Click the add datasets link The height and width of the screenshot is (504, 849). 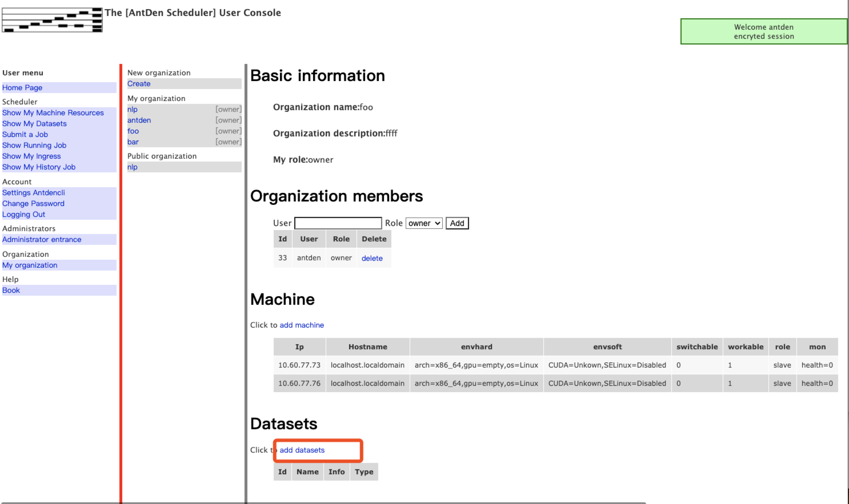tap(302, 450)
